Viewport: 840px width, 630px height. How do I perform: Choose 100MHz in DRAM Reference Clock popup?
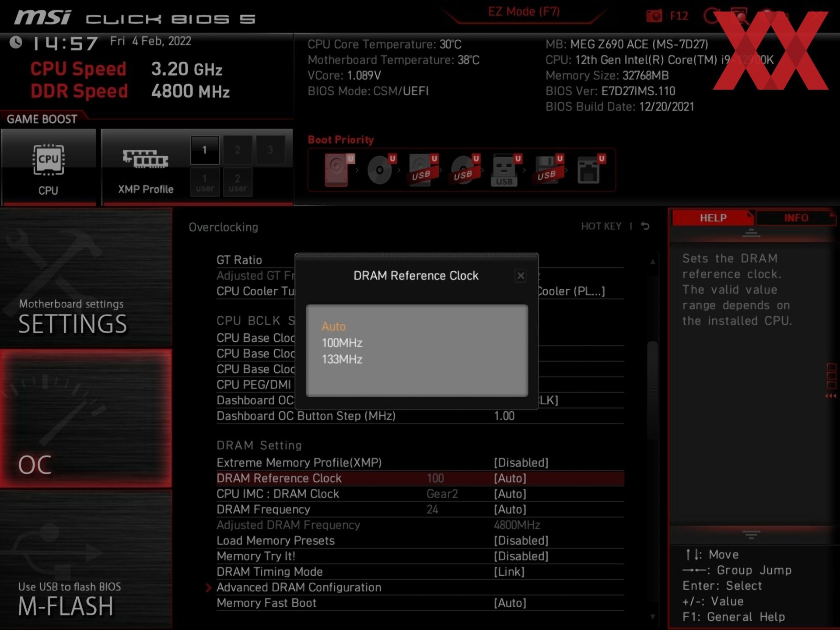click(342, 343)
